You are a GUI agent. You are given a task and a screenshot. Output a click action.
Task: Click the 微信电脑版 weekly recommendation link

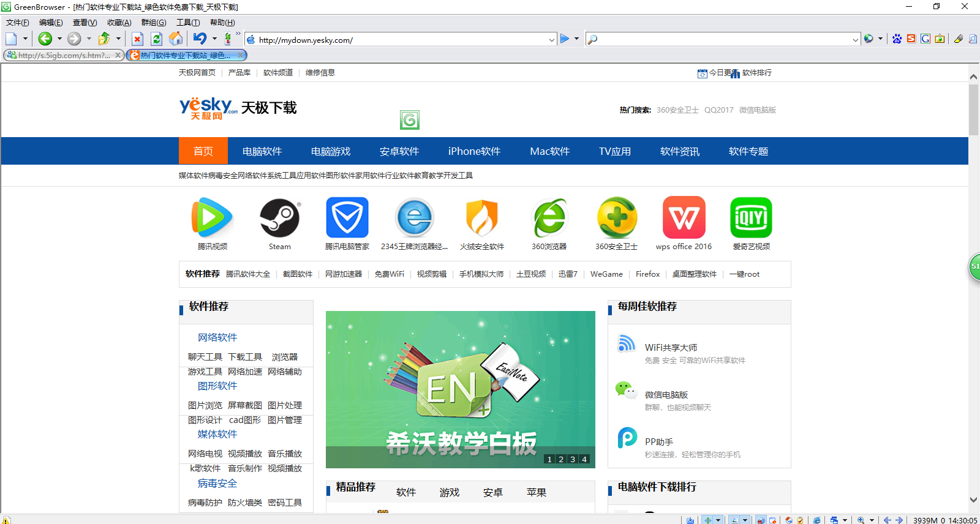tap(666, 395)
